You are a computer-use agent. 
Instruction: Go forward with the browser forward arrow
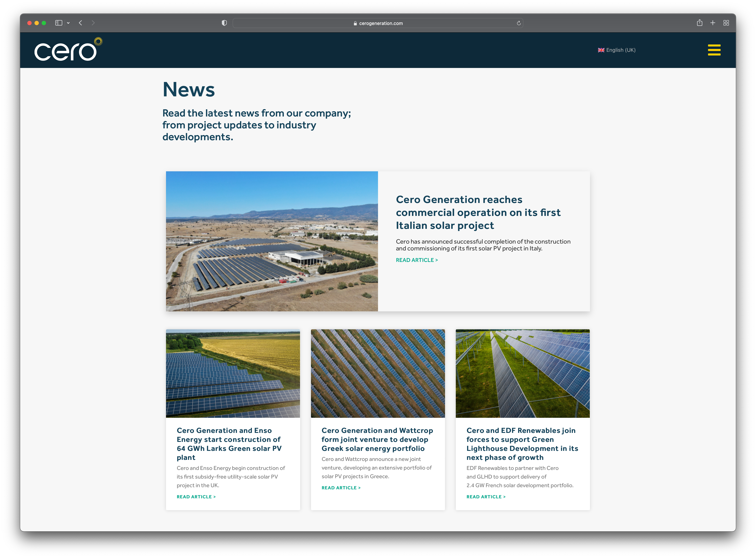point(93,23)
